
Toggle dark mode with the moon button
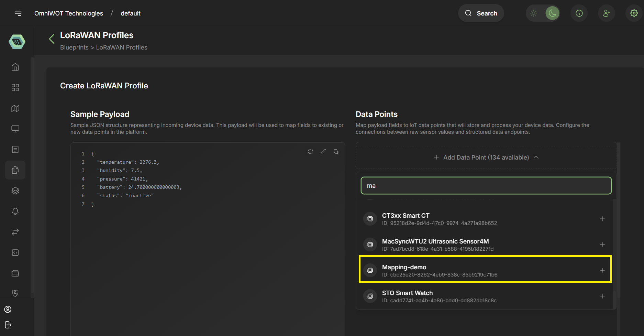pyautogui.click(x=552, y=13)
